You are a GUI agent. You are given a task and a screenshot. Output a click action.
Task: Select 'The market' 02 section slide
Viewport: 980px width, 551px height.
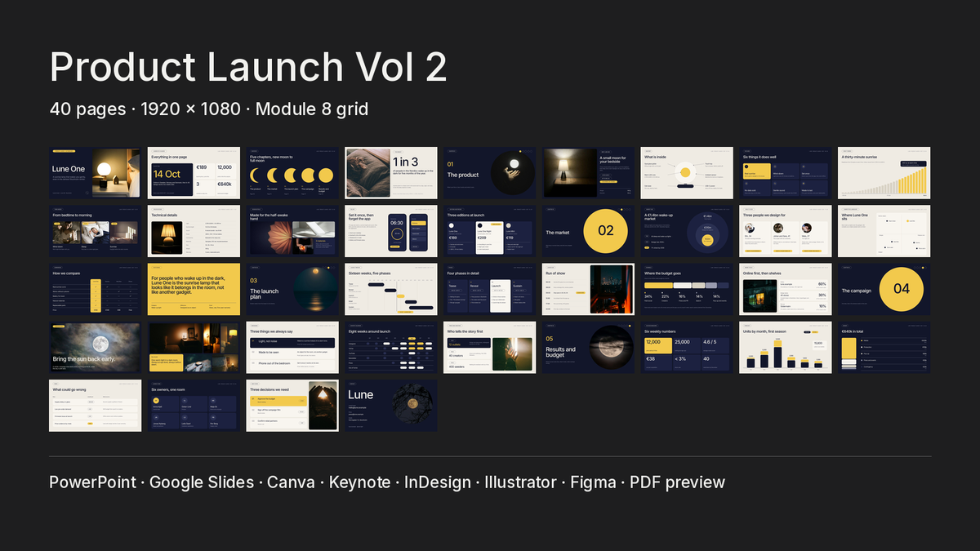pos(588,231)
